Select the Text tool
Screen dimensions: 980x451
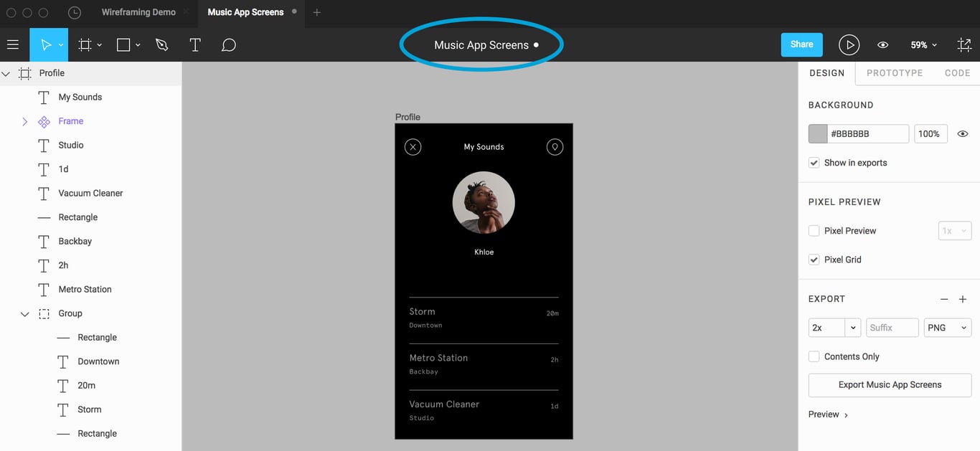click(194, 45)
